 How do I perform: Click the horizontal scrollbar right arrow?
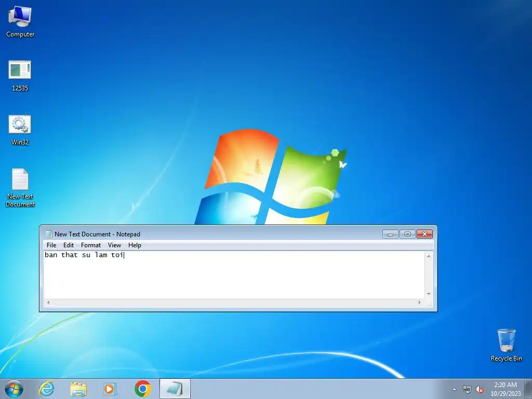pyautogui.click(x=419, y=302)
